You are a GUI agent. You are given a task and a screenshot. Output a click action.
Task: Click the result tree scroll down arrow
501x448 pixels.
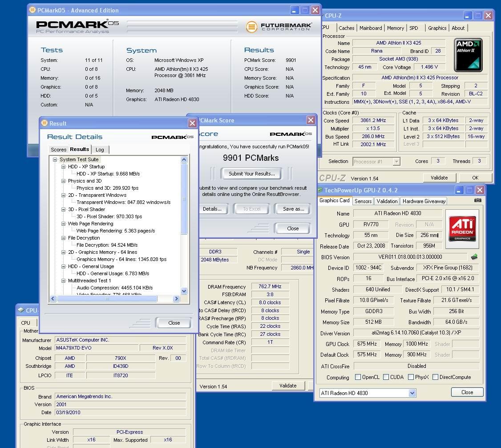[x=184, y=291]
